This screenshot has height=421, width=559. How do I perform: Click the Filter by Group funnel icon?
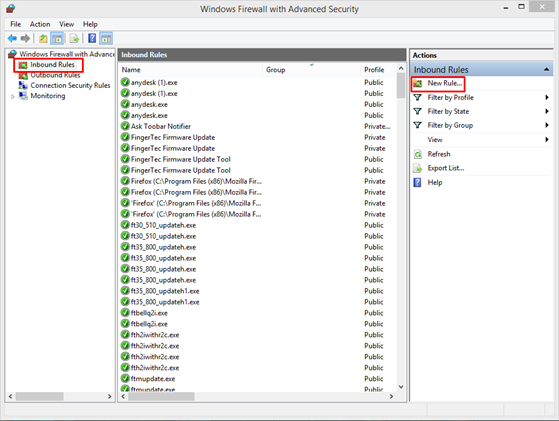click(x=417, y=125)
